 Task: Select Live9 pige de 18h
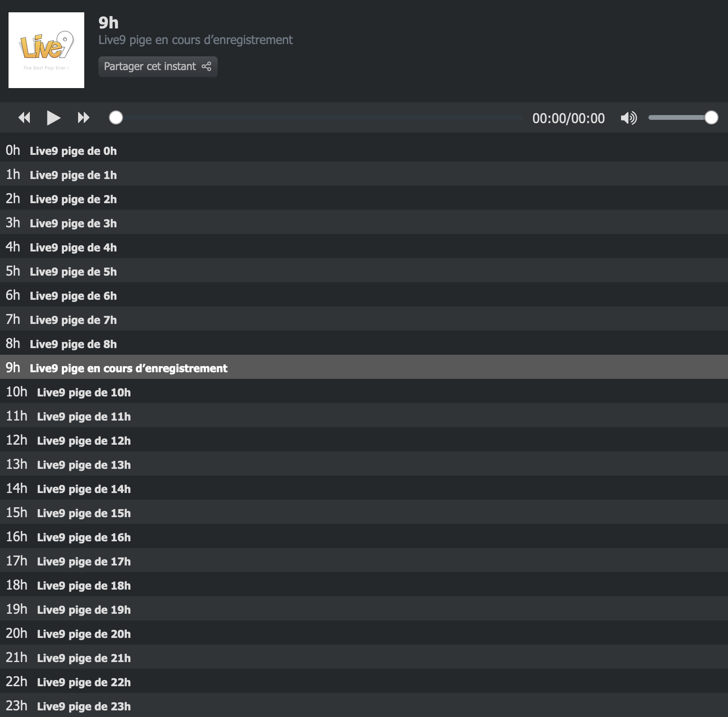pos(364,584)
